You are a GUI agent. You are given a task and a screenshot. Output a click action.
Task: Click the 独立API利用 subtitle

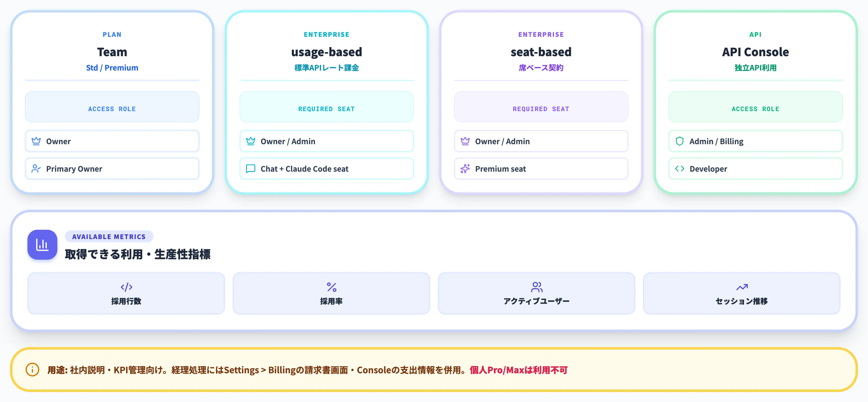pyautogui.click(x=755, y=68)
